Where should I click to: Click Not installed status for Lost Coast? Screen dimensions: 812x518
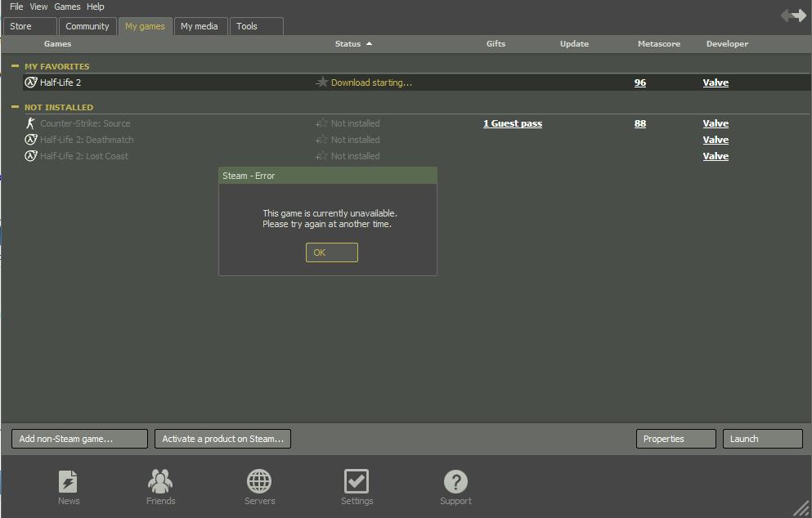point(355,156)
